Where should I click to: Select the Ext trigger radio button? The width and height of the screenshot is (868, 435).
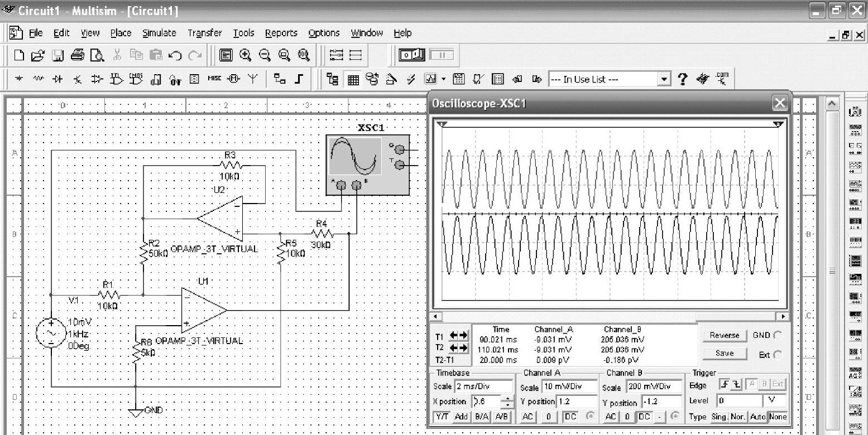pos(778,355)
